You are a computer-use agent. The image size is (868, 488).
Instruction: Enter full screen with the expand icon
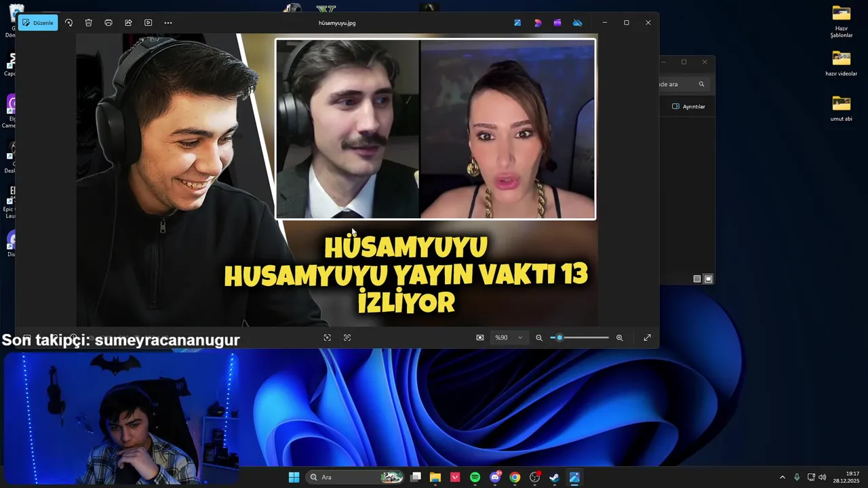647,338
